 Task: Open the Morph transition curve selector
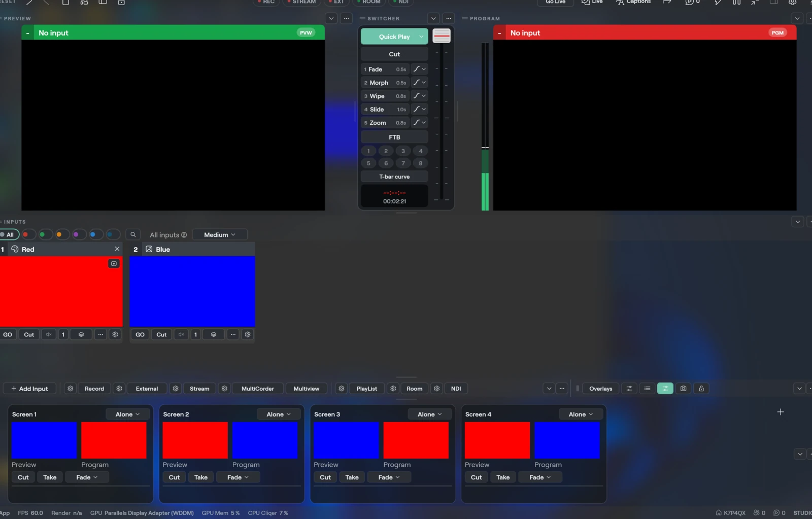click(419, 82)
